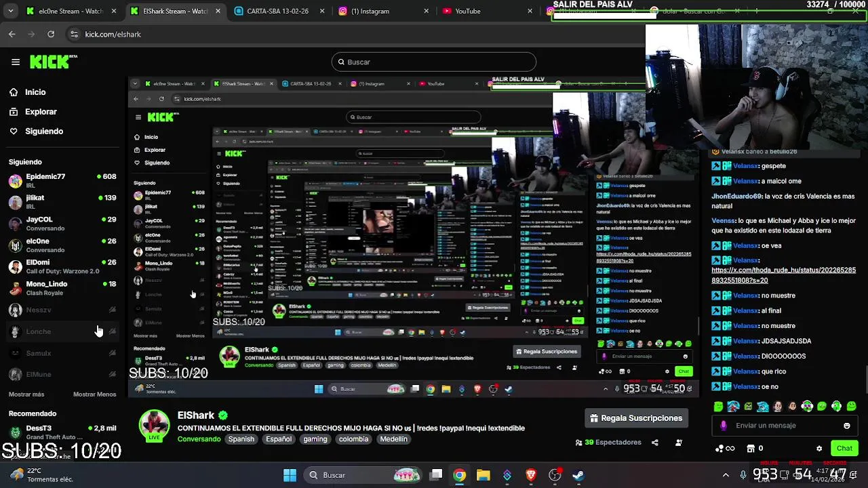Click the gaming tag
This screenshot has width=868, height=488.
315,439
